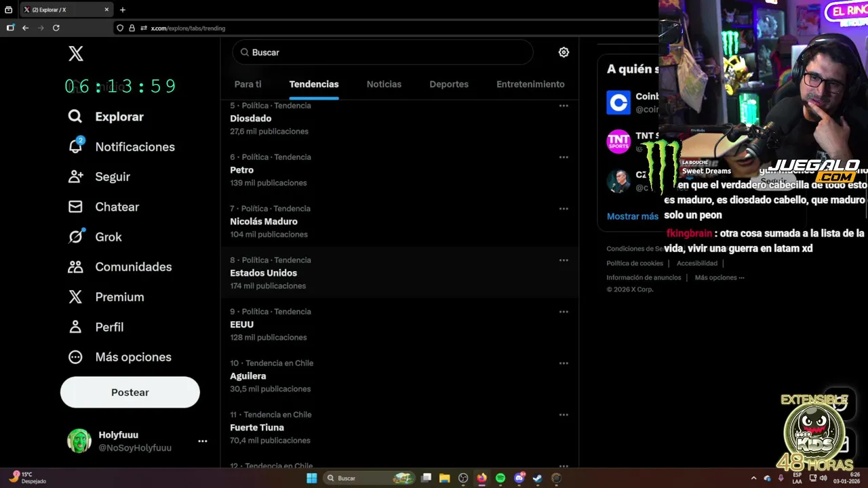Open Información de anuncios link
The image size is (868, 488).
(644, 277)
